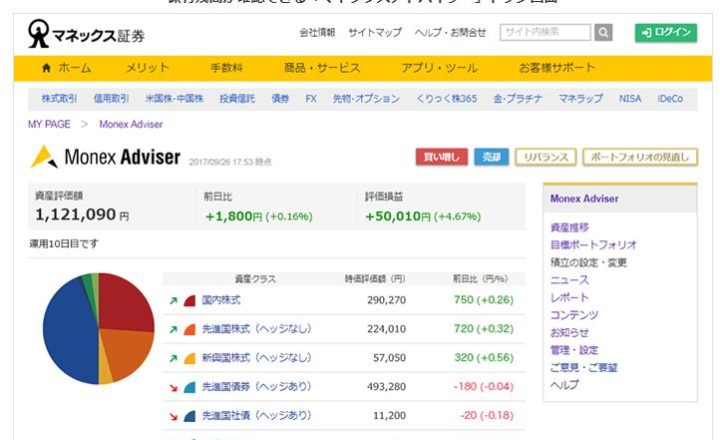This screenshot has height=440, width=720.
Task: Click the Monex Securities logo
Action: click(86, 32)
